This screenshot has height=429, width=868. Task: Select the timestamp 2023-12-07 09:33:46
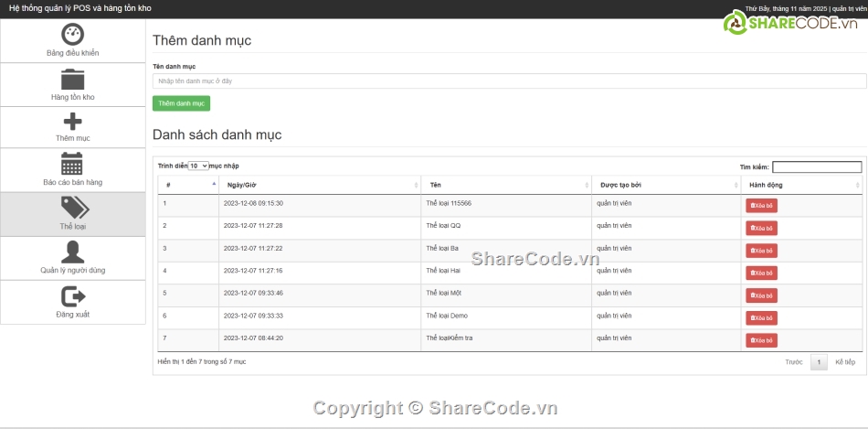coord(253,293)
